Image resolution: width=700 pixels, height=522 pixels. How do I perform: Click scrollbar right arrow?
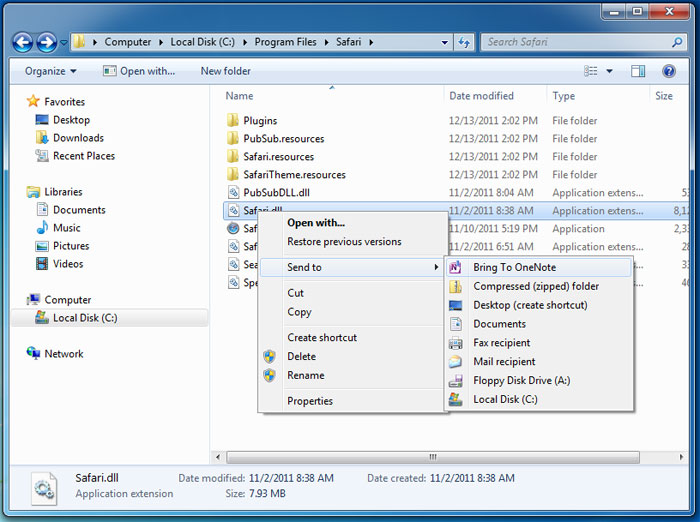pyautogui.click(x=681, y=457)
